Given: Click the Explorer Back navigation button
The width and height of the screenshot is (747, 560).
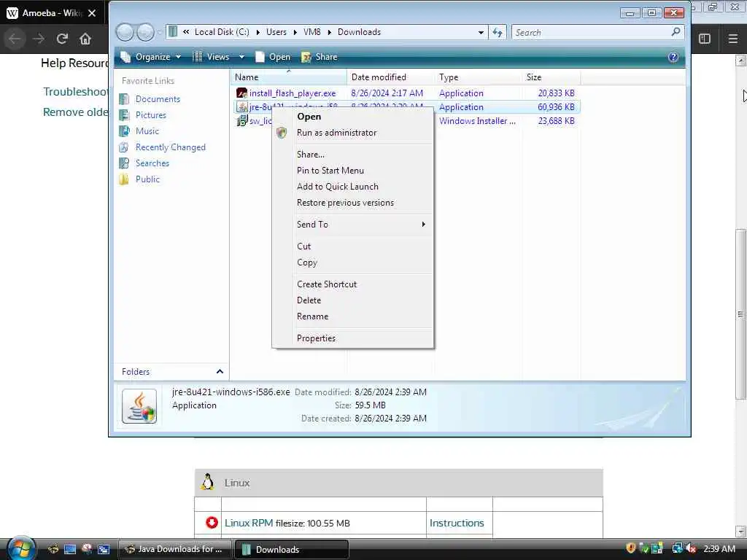Looking at the screenshot, I should tap(125, 32).
